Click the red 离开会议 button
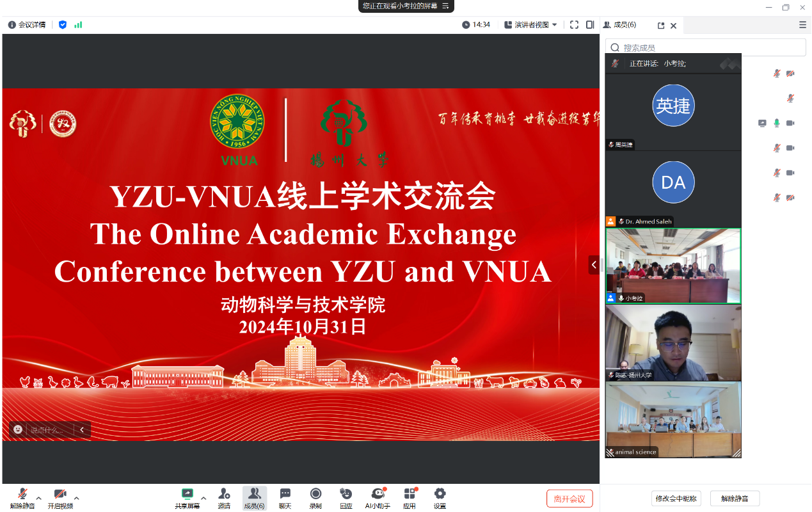The image size is (812, 512). (569, 499)
